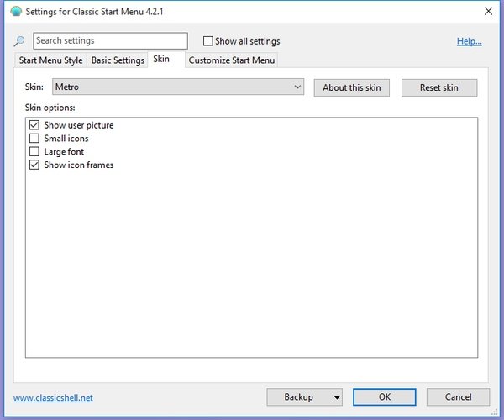
Task: Focus the Search settings input field
Action: (x=110, y=41)
